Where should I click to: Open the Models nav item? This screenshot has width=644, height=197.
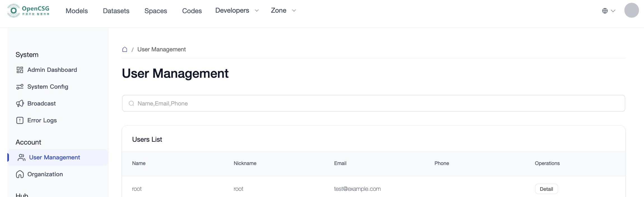pos(77,11)
